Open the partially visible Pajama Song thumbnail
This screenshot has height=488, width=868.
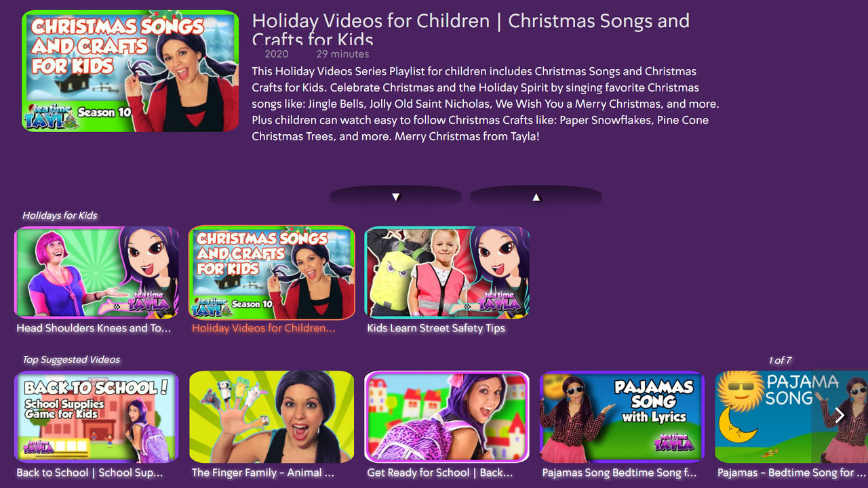point(791,417)
